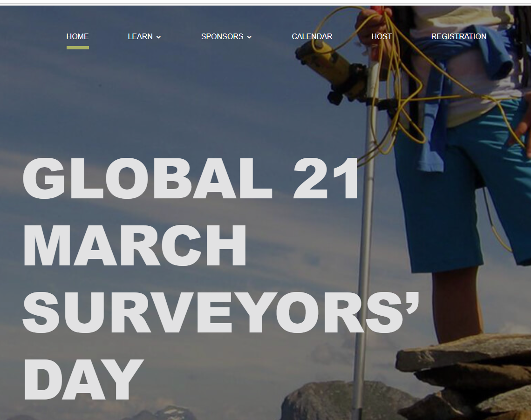This screenshot has width=531, height=420.
Task: Click the word SURVEYORS' in the headline
Action: 221,313
